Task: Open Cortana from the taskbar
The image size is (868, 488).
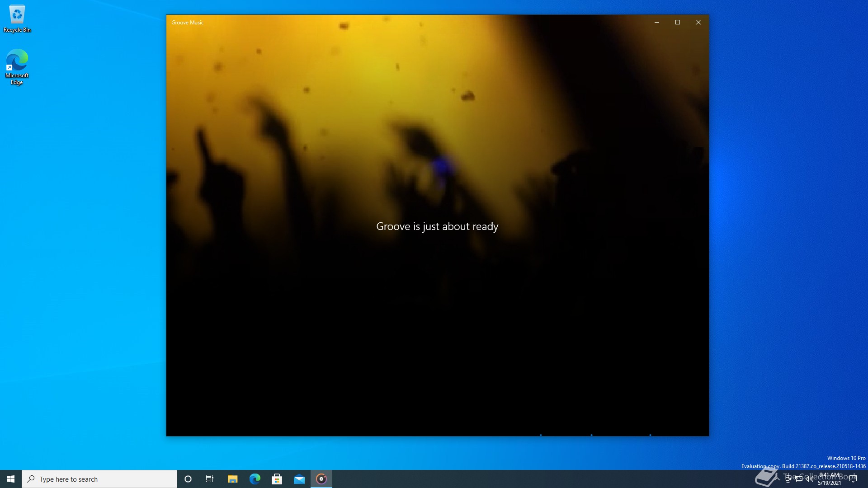Action: (x=188, y=479)
